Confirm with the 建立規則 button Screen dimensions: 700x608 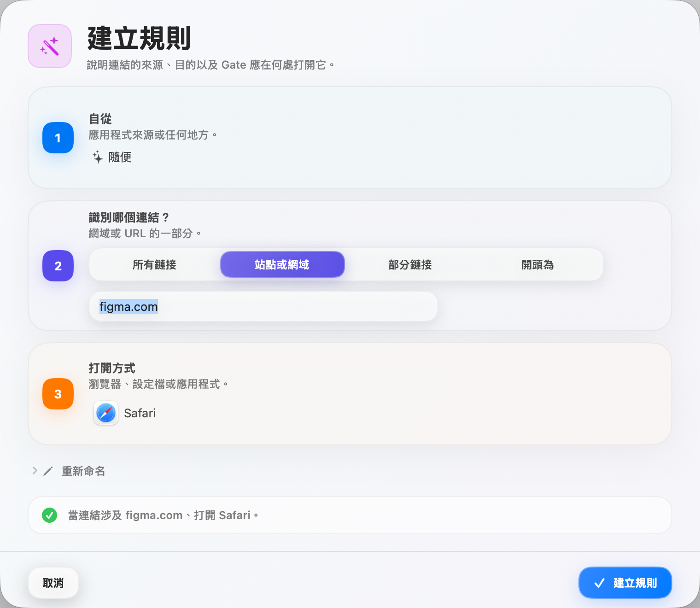click(625, 583)
